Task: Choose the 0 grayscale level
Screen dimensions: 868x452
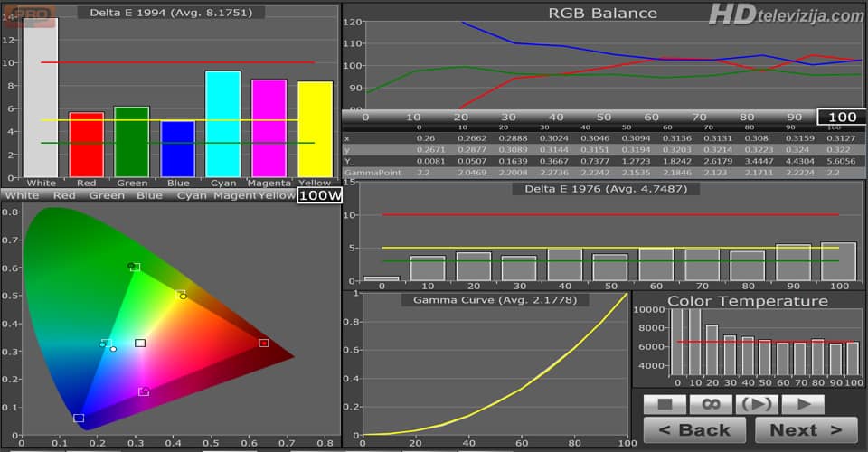Action: tap(365, 117)
